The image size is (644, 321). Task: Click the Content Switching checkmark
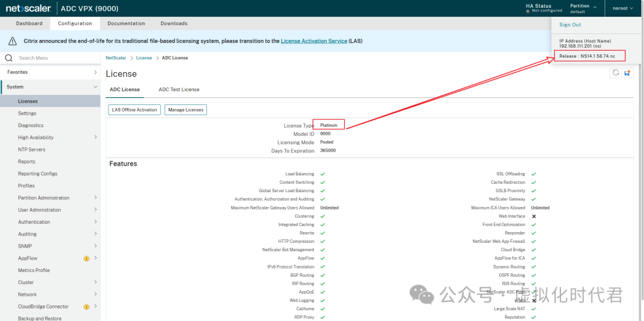click(x=323, y=183)
